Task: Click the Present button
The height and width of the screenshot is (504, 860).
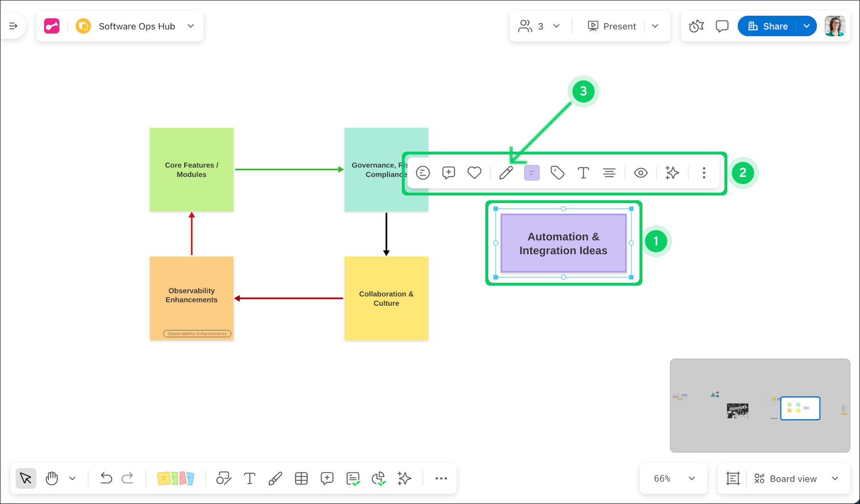Action: [x=612, y=26]
